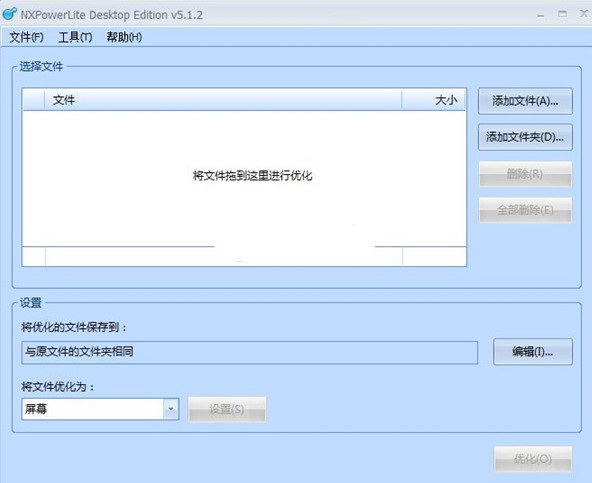
Task: Click the 文件 column header
Action: 223,100
